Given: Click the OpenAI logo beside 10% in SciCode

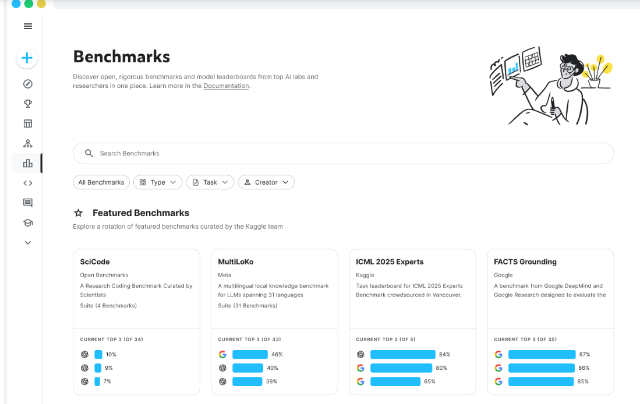Looking at the screenshot, I should tap(84, 354).
